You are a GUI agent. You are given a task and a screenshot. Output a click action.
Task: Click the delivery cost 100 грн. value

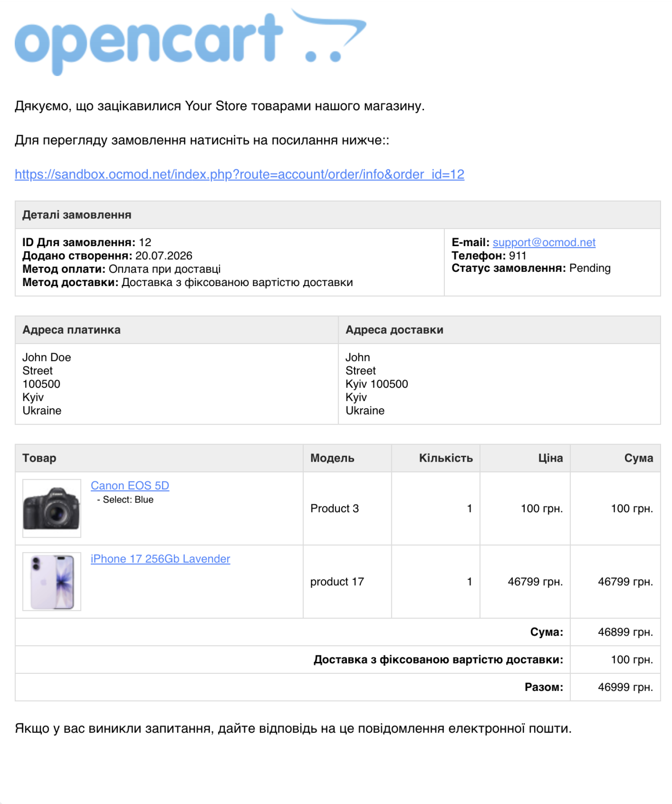pos(632,659)
